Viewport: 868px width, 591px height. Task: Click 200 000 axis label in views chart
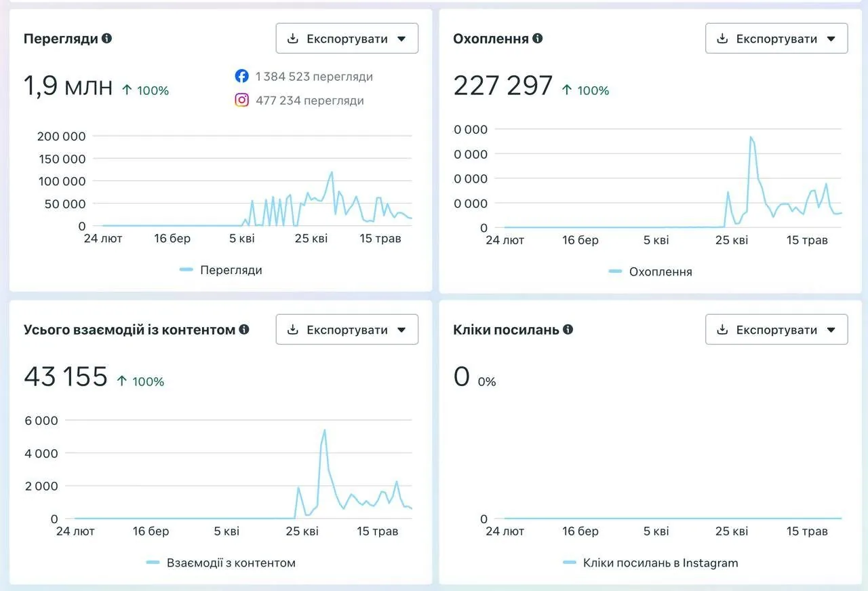(x=61, y=136)
